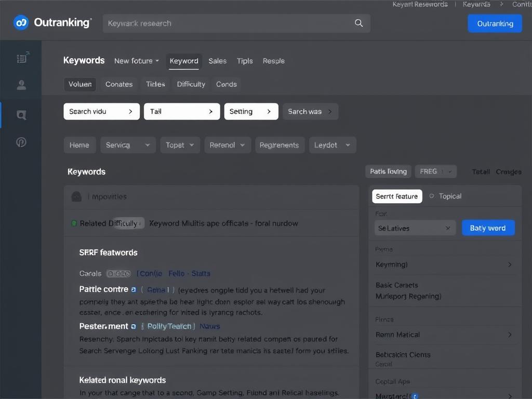
Task: Click the Pinterest-style icon in the sidebar
Action: (x=21, y=142)
